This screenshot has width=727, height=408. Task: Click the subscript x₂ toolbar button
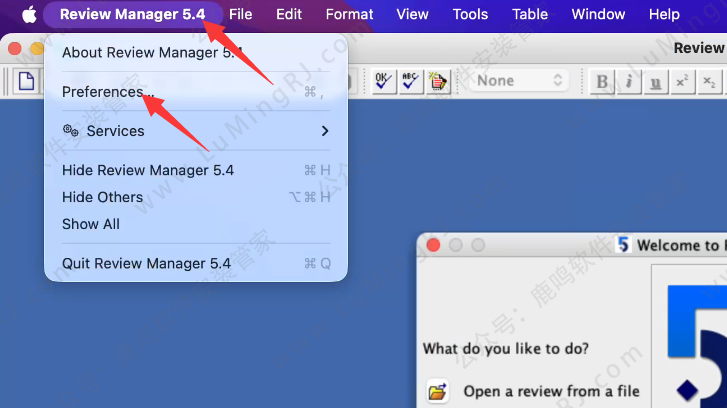[707, 81]
